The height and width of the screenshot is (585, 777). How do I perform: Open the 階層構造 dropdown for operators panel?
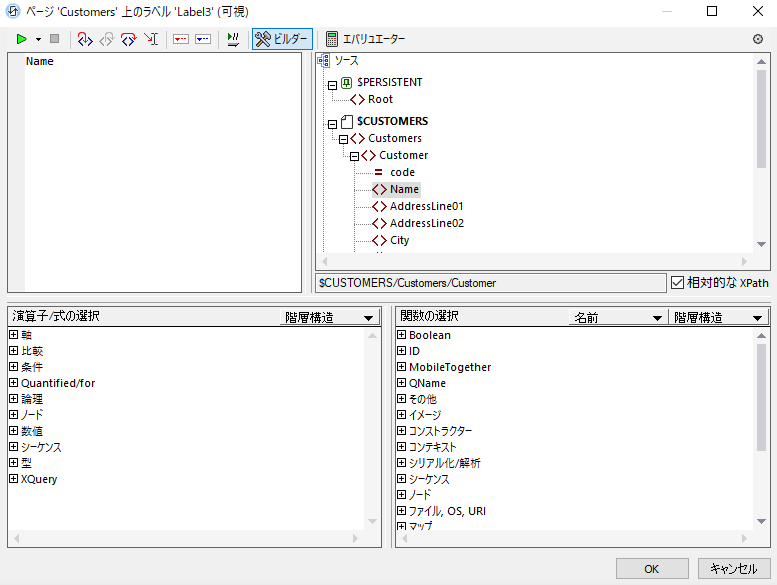pos(329,317)
